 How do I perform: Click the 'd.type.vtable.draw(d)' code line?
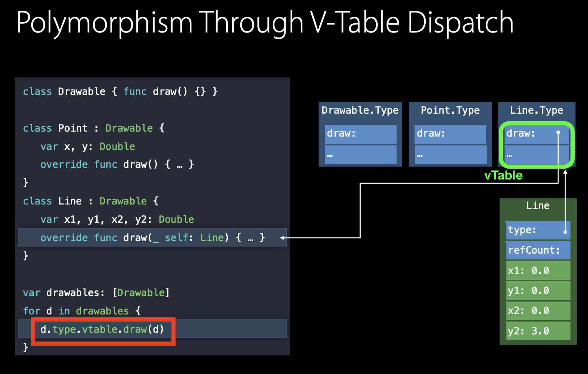[x=102, y=329]
